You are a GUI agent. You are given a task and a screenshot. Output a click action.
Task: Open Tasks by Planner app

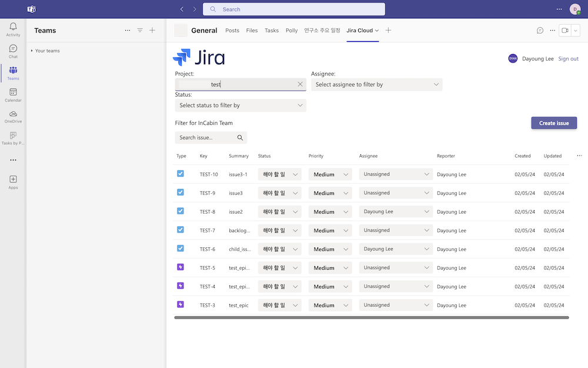click(13, 138)
